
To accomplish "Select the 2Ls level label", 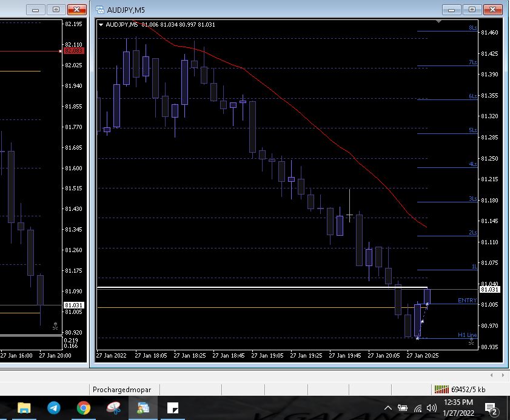I will [473, 233].
